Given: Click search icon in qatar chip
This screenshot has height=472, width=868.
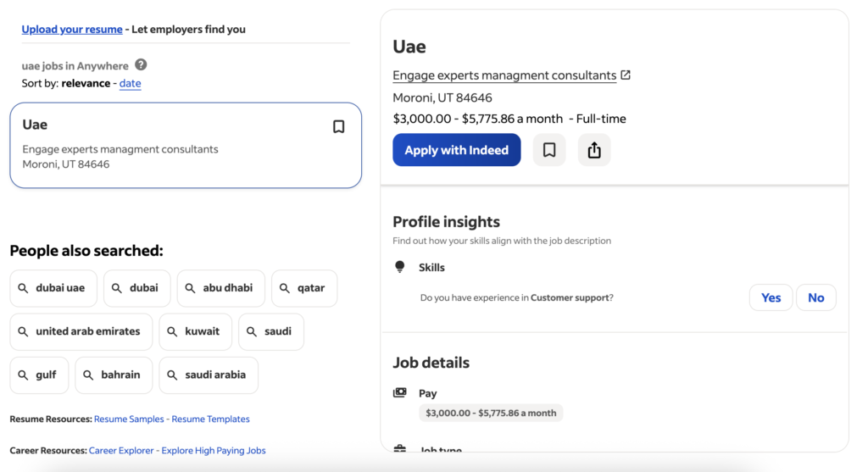Looking at the screenshot, I should 285,288.
